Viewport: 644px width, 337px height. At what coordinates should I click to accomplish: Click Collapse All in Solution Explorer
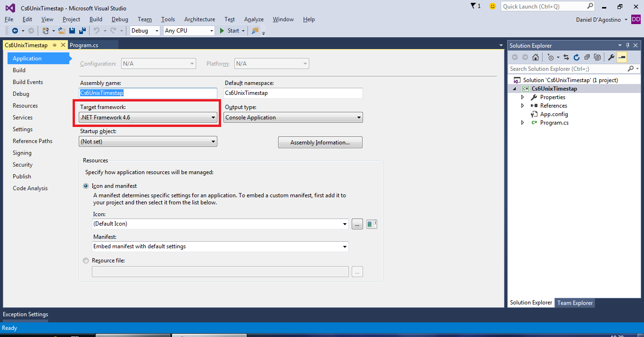tap(587, 58)
